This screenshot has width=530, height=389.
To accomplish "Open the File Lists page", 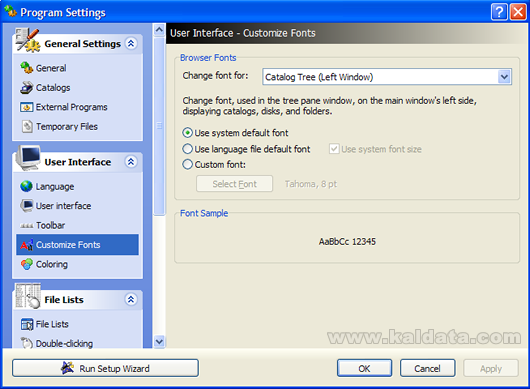I will coord(52,324).
